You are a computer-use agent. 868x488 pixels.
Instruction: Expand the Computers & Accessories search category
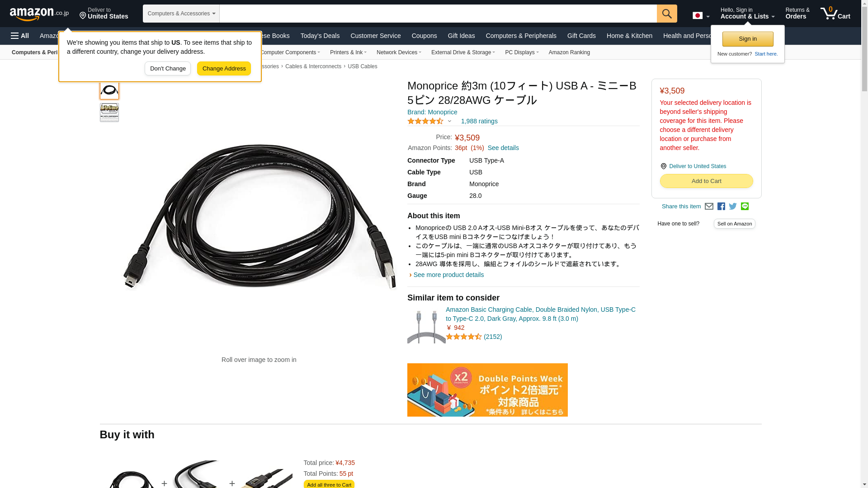(x=181, y=14)
